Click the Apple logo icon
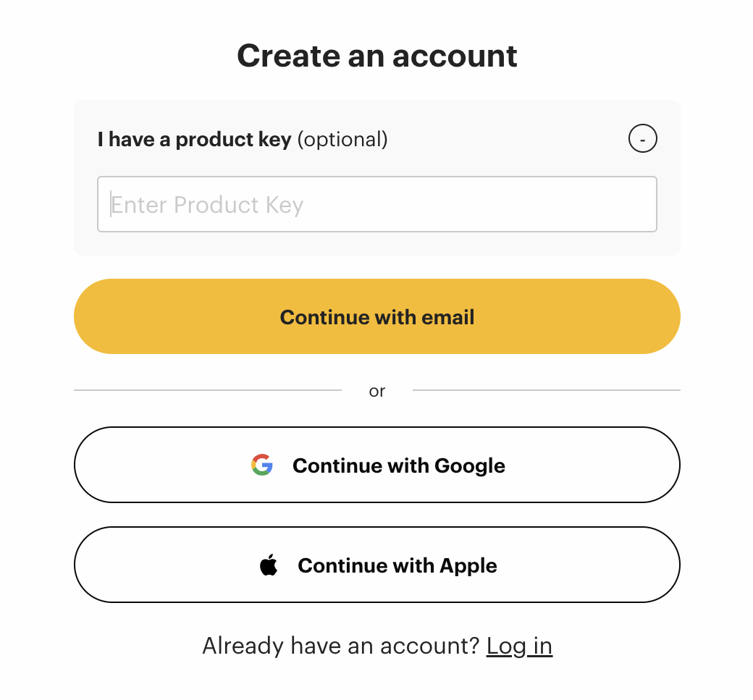The image size is (753, 700). [x=269, y=565]
